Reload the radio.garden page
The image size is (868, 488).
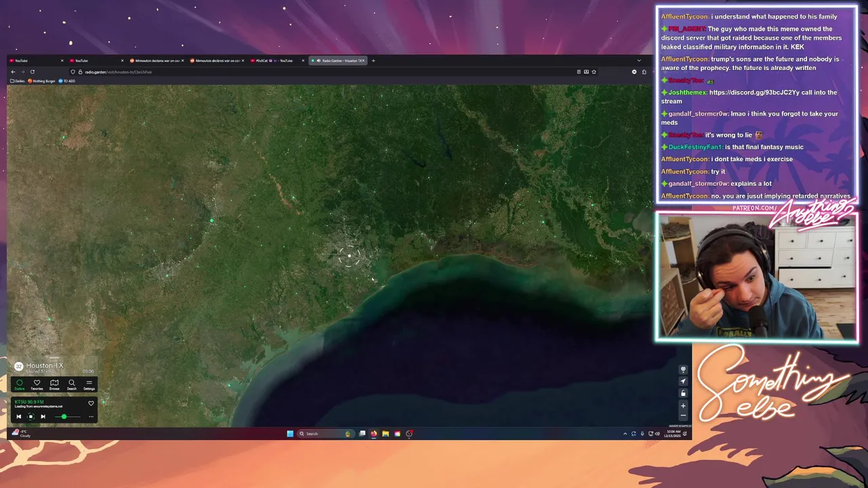click(x=32, y=72)
